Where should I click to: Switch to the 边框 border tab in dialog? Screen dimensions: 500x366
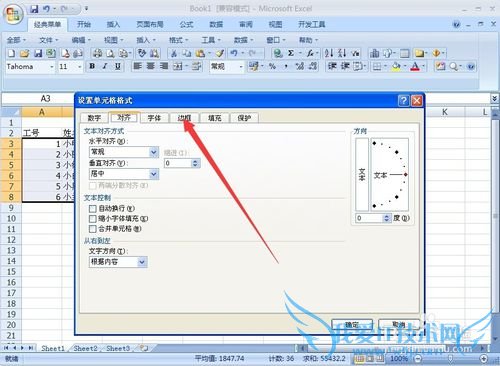tap(184, 118)
